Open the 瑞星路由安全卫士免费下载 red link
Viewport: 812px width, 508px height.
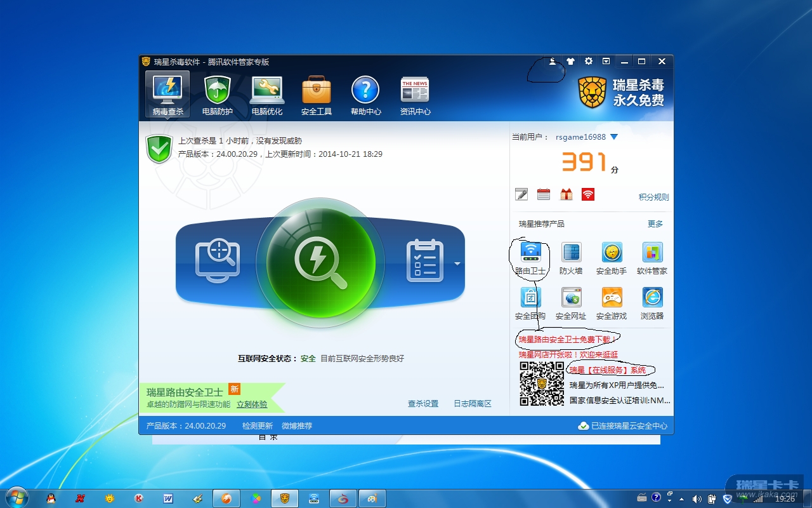[x=568, y=340]
